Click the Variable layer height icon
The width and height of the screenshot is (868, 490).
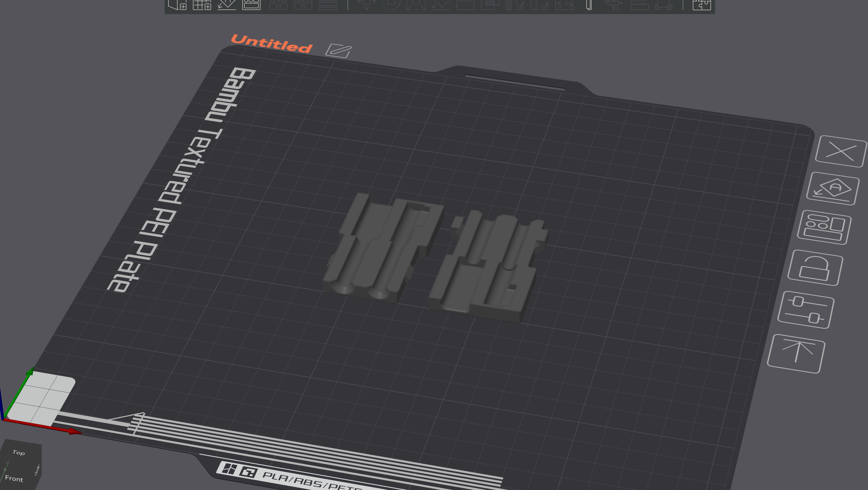(328, 4)
